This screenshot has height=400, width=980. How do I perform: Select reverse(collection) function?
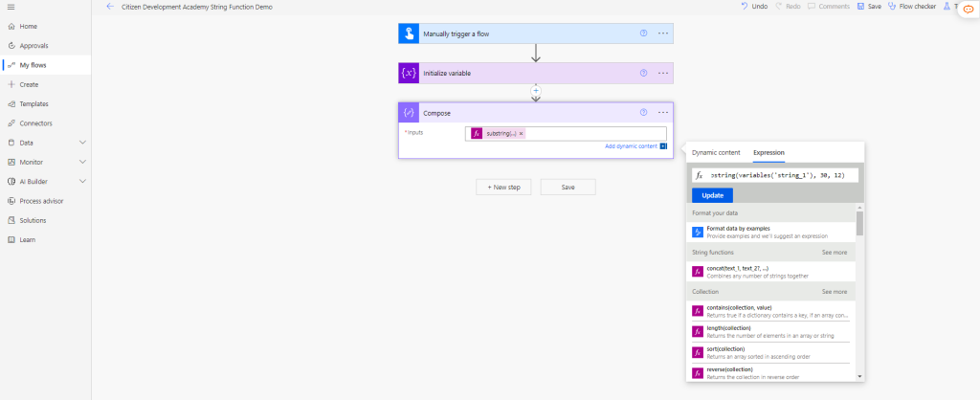coord(771,373)
